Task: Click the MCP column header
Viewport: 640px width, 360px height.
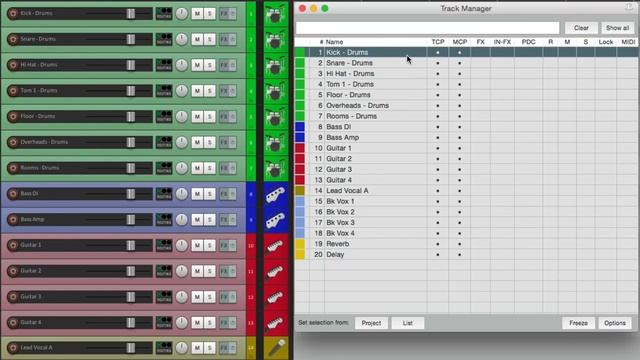Action: (x=460, y=42)
